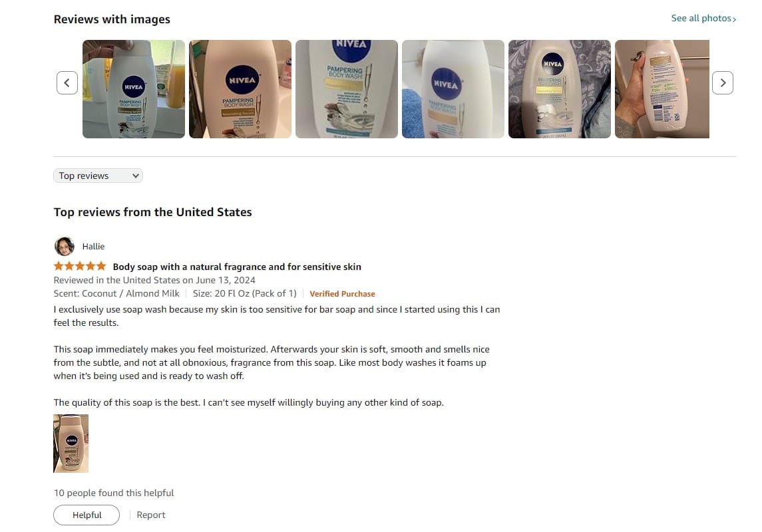Screen dimensions: 762x532
Task: Click the Verified Purchase label
Action: [x=342, y=294]
